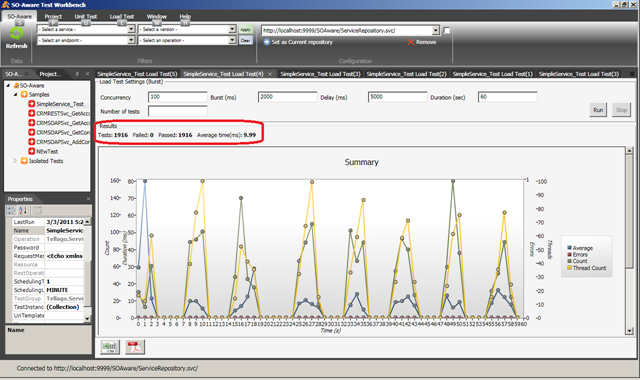Open the SO-Aware ribbon tab
Image resolution: width=640 pixels, height=380 pixels.
(x=19, y=16)
